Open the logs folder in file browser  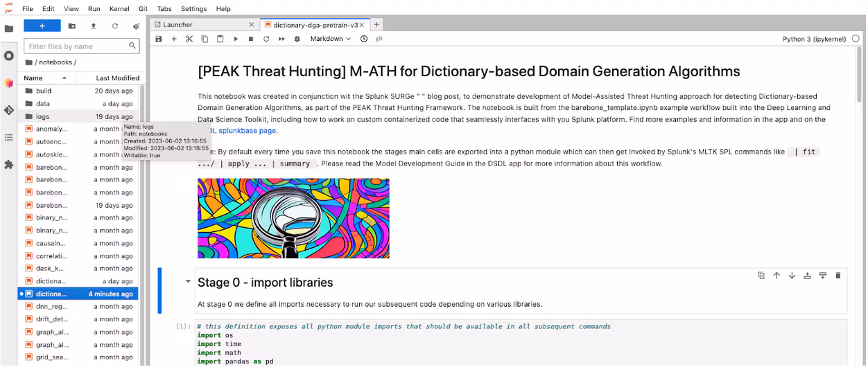43,116
